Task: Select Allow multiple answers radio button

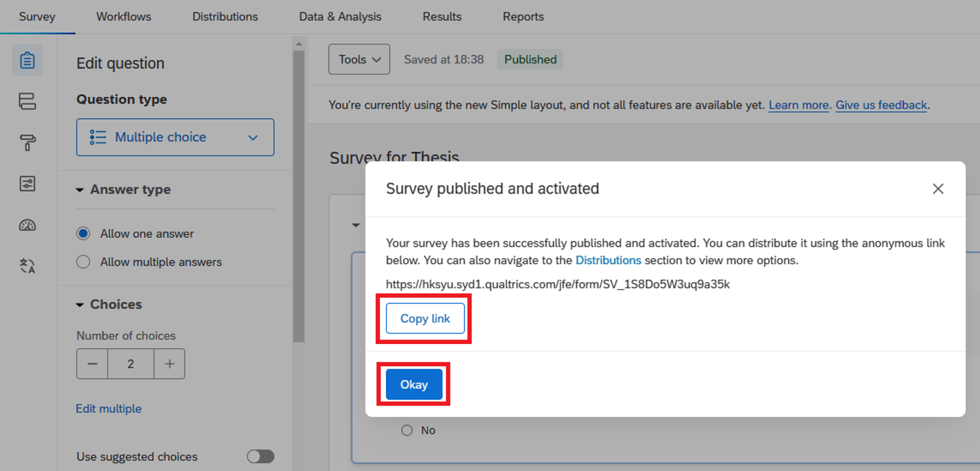Action: pos(83,262)
